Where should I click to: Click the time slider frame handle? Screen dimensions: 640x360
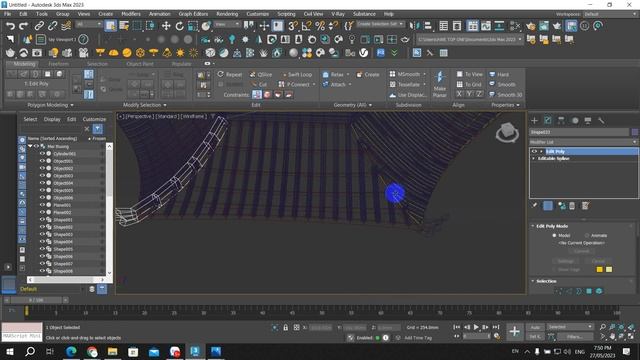tap(36, 300)
